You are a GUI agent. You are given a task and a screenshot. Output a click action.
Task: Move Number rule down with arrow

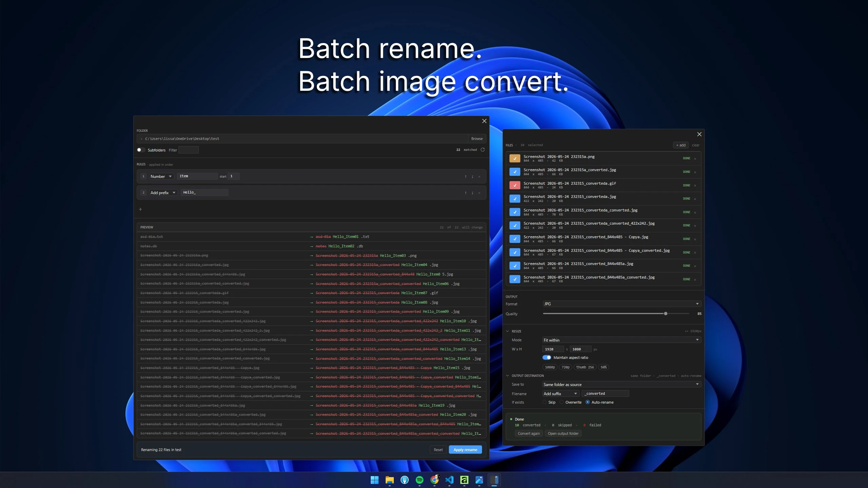click(472, 177)
